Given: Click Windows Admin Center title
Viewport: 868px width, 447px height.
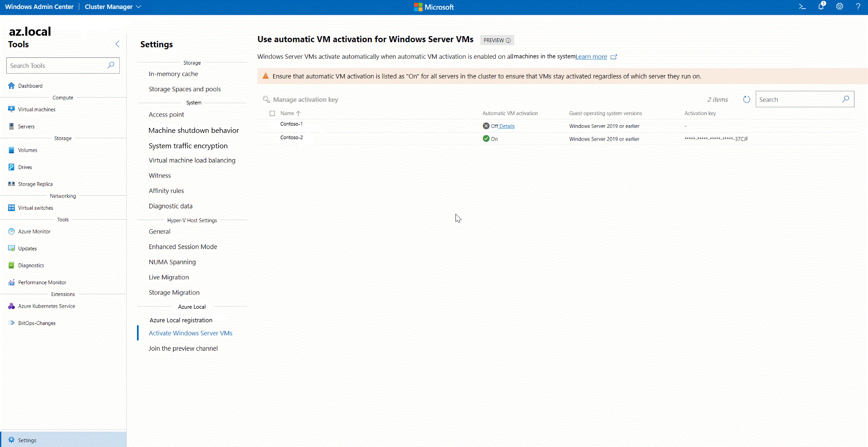Looking at the screenshot, I should pyautogui.click(x=39, y=7).
